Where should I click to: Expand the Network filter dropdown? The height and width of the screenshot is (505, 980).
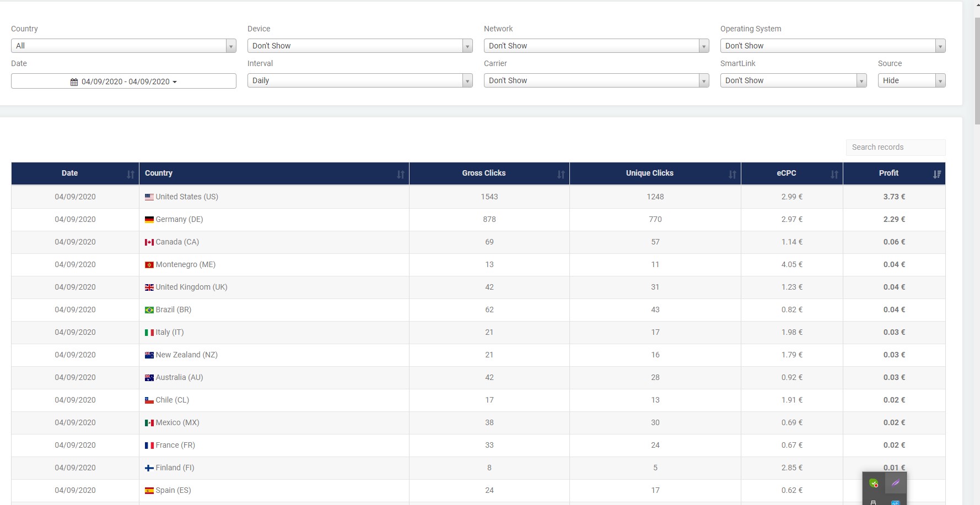click(x=596, y=46)
